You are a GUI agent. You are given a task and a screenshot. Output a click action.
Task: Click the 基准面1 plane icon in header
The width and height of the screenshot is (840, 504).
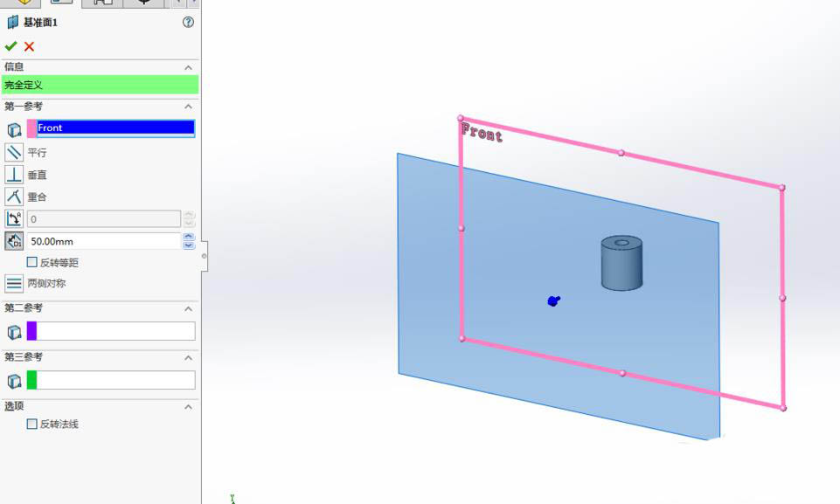point(12,23)
